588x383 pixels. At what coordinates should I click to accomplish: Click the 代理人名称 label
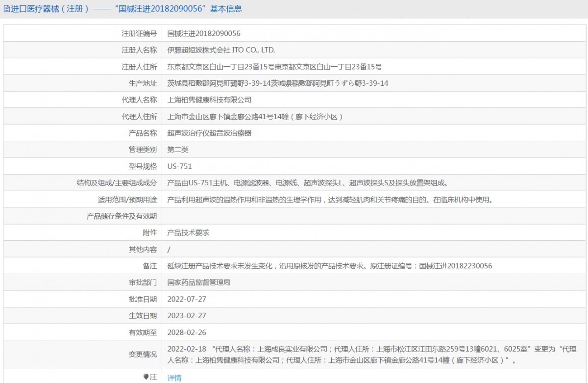139,100
